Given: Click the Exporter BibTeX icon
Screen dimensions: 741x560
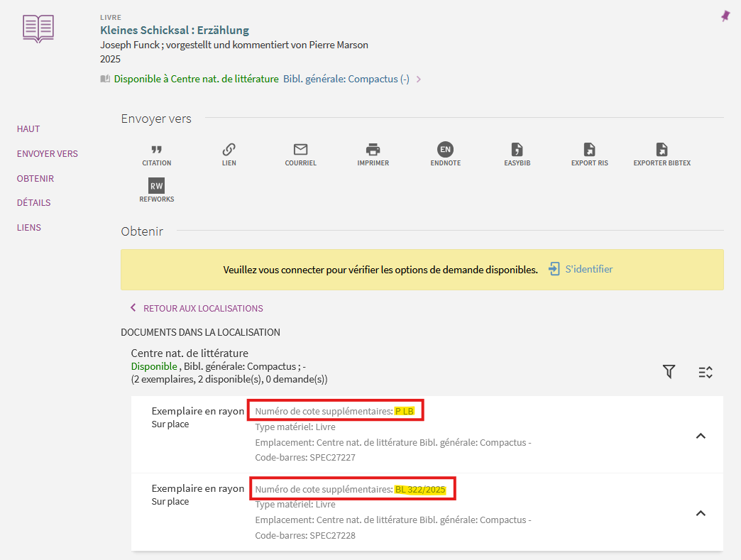Looking at the screenshot, I should pos(662,150).
